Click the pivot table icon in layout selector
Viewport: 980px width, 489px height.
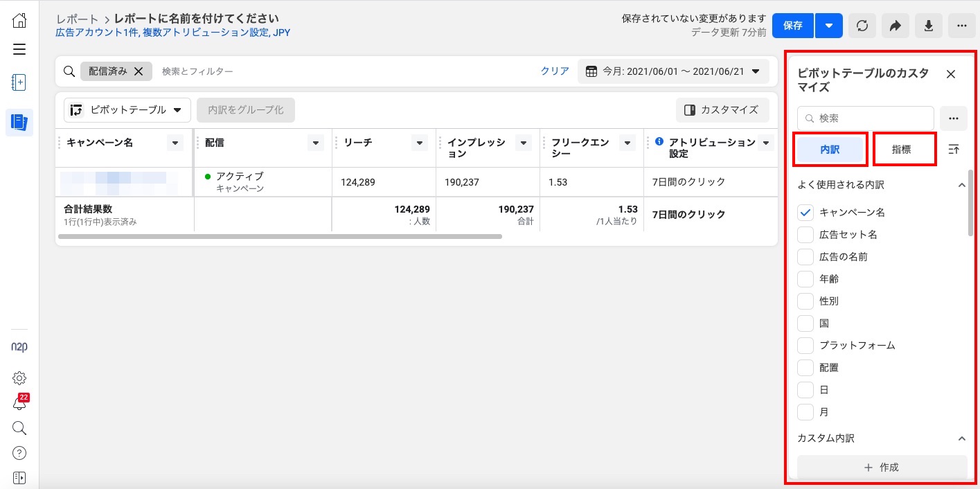coord(77,109)
